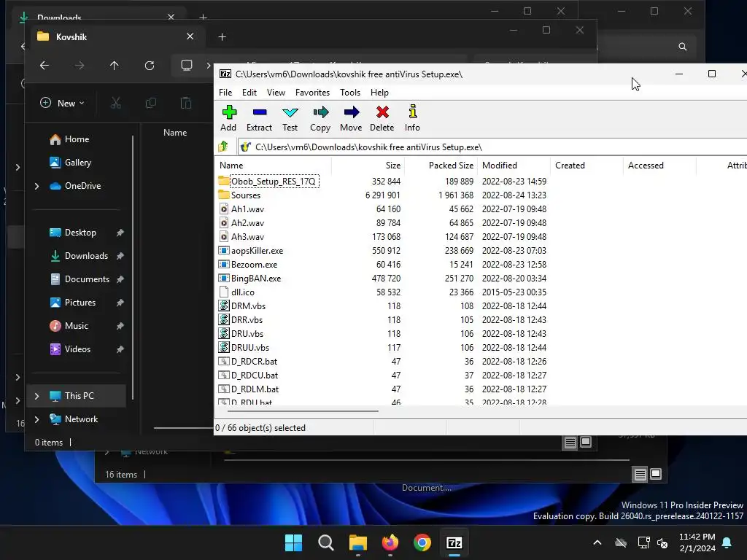
Task: Expand the OneDrive tree node
Action: coord(36,186)
